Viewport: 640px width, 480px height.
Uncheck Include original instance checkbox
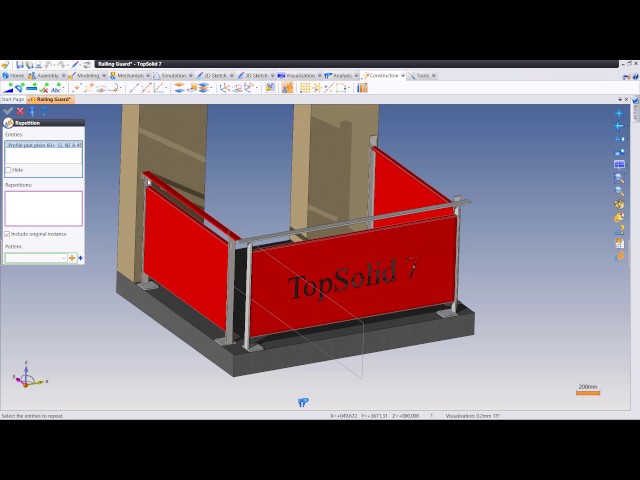(x=7, y=234)
